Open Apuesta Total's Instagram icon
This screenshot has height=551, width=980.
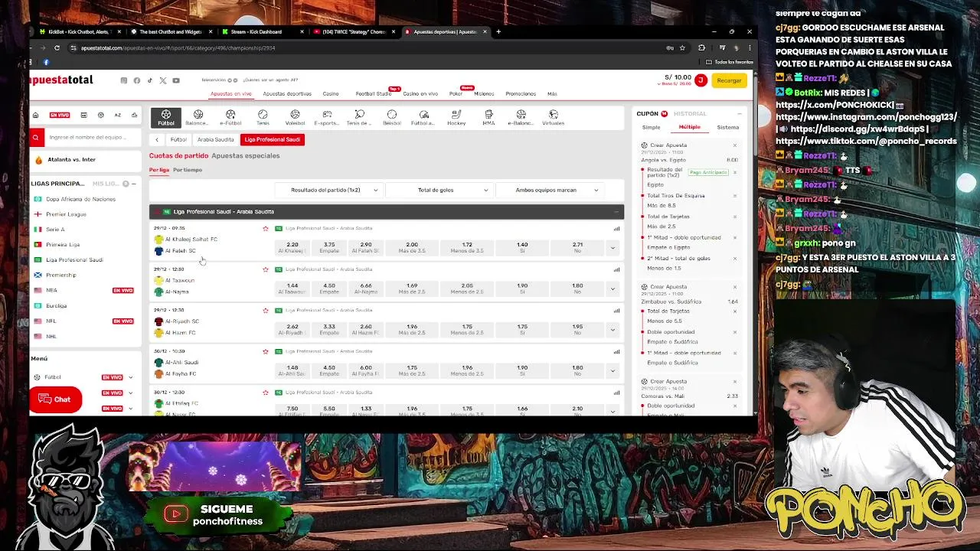pos(124,80)
